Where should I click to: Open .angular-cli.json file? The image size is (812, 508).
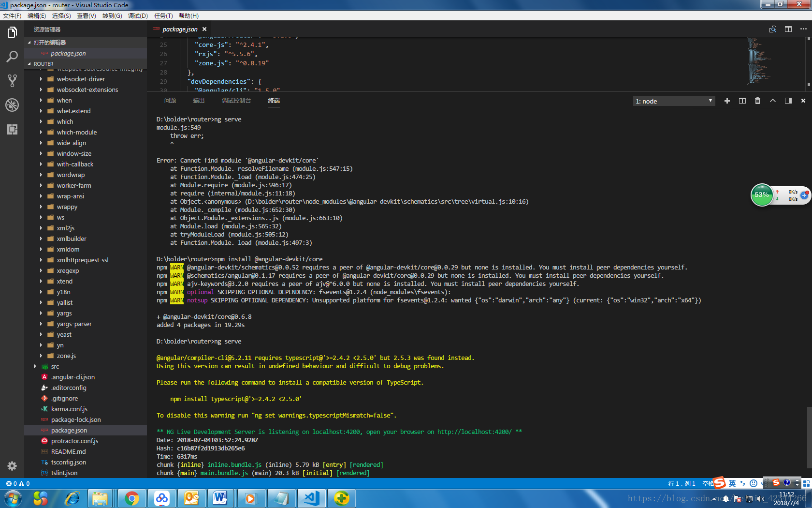[86, 377]
